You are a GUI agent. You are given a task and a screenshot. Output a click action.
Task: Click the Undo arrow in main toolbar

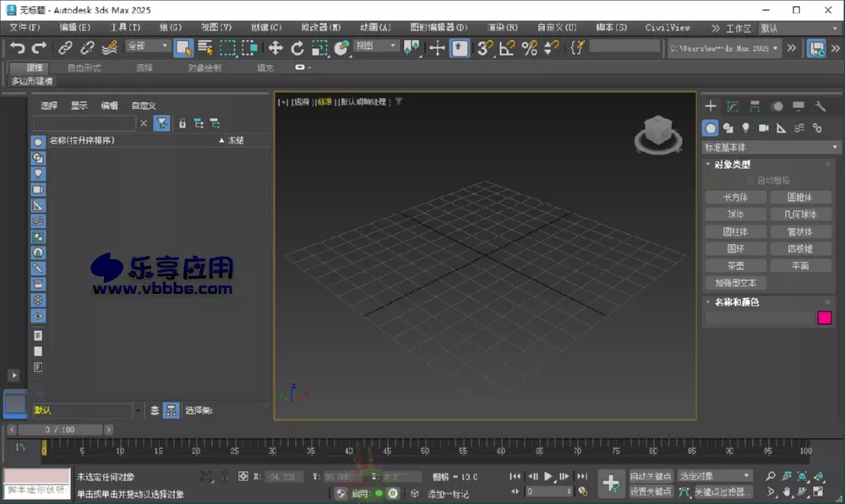(17, 48)
